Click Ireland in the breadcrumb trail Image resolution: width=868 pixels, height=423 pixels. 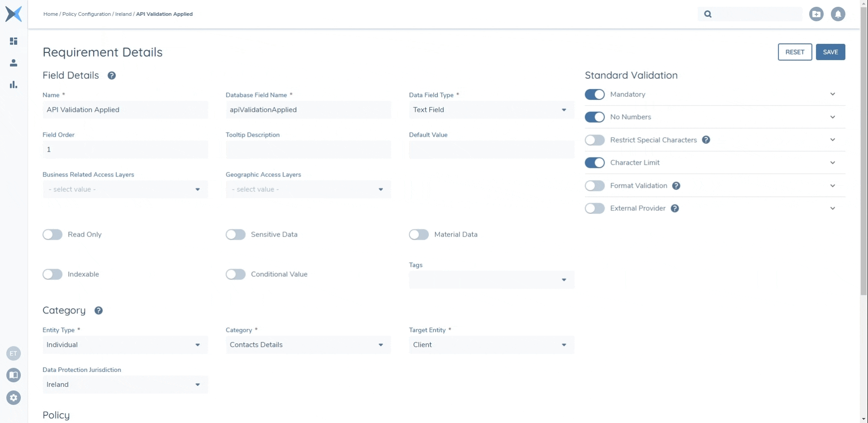point(123,14)
